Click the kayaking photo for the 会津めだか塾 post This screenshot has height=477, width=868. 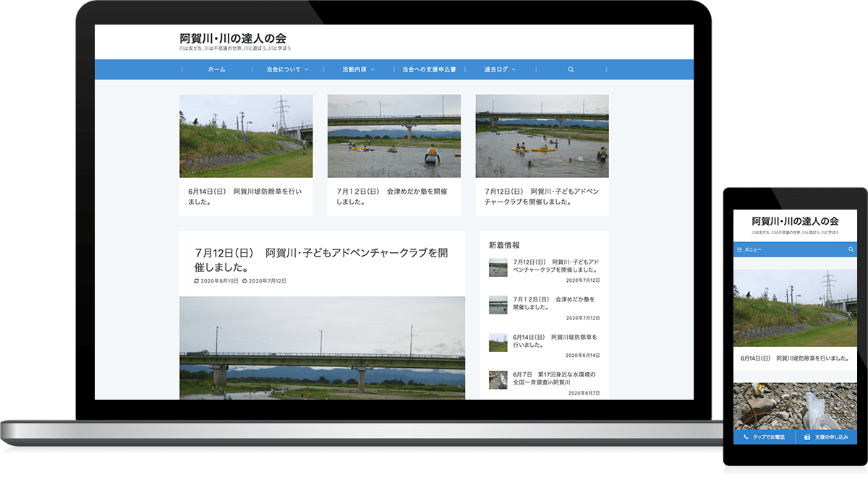pos(393,135)
